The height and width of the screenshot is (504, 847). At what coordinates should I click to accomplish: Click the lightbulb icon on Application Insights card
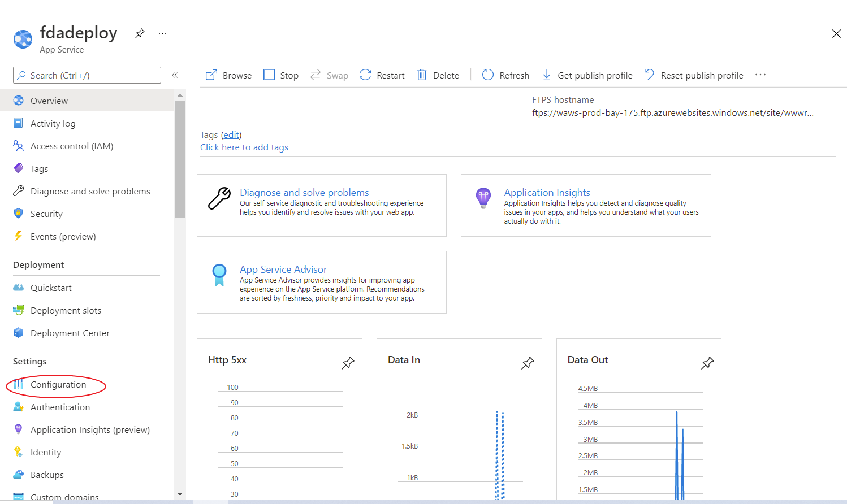(x=483, y=198)
